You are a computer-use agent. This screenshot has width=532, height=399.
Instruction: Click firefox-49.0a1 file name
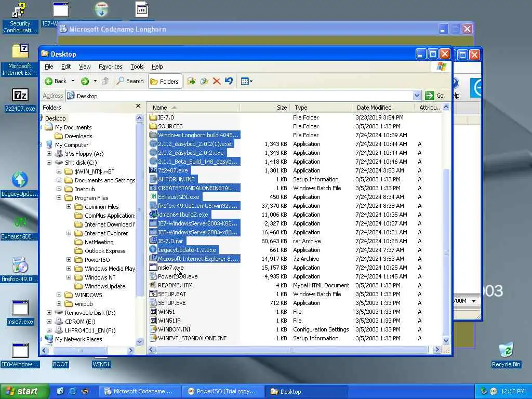pyautogui.click(x=197, y=206)
